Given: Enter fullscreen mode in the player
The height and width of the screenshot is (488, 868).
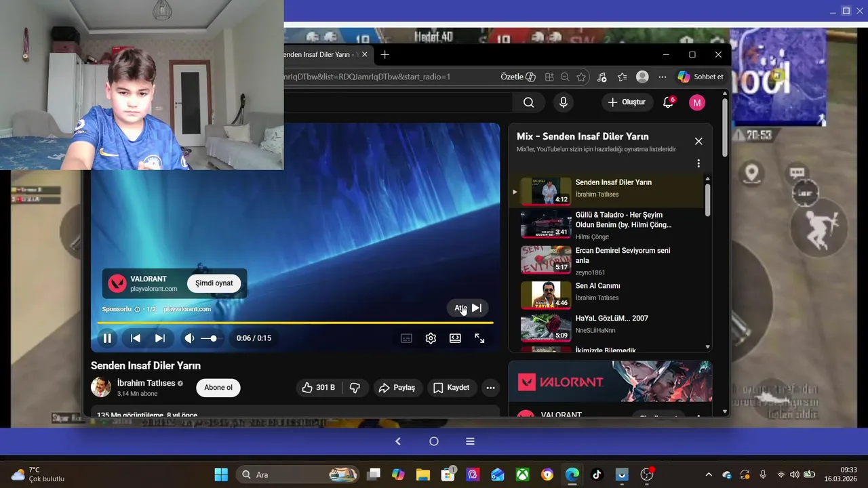Looking at the screenshot, I should click(479, 338).
